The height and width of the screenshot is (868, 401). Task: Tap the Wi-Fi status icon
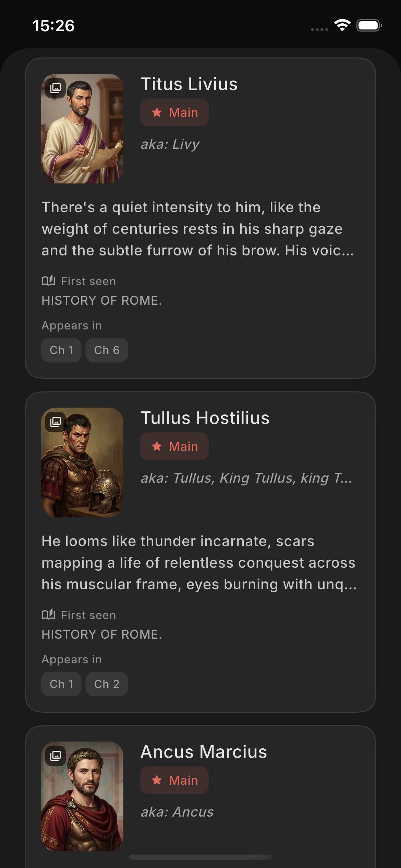click(x=342, y=25)
